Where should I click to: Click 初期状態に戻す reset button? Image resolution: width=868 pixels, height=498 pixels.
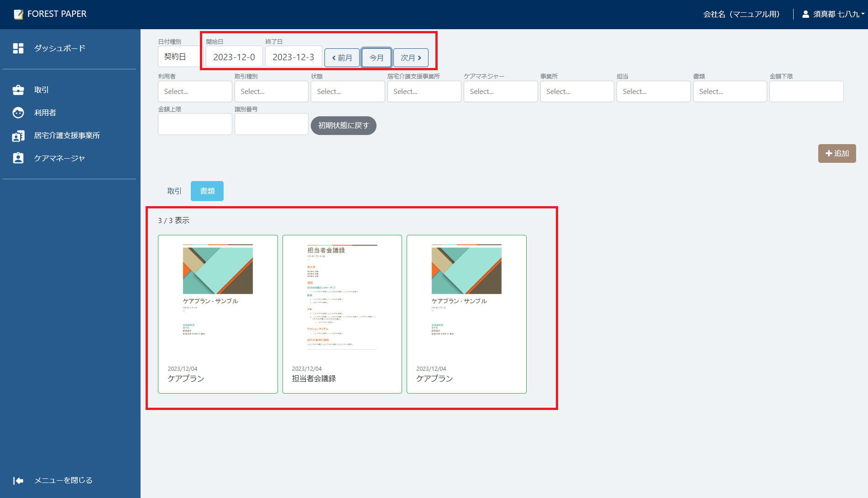pos(343,126)
